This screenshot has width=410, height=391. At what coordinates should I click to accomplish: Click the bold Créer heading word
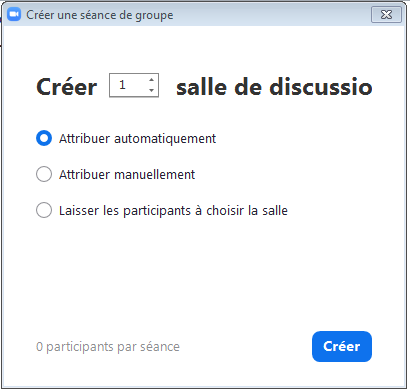coord(66,87)
